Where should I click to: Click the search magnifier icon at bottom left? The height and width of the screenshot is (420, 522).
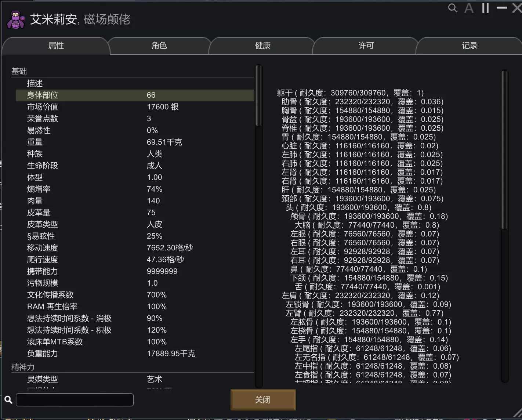(x=8, y=400)
